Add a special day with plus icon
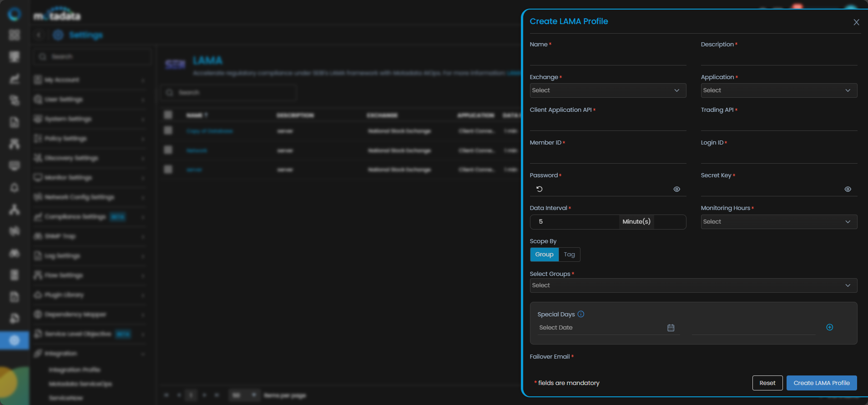Viewport: 868px width, 405px height. click(x=829, y=327)
